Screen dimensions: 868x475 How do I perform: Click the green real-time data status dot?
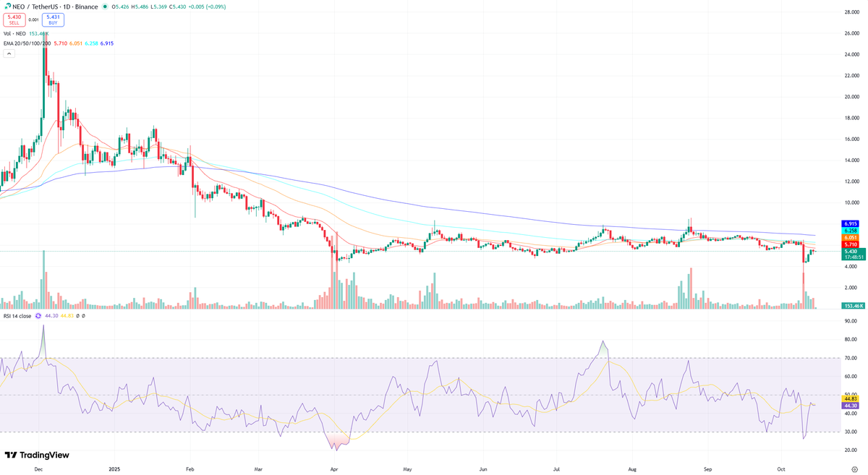point(105,7)
